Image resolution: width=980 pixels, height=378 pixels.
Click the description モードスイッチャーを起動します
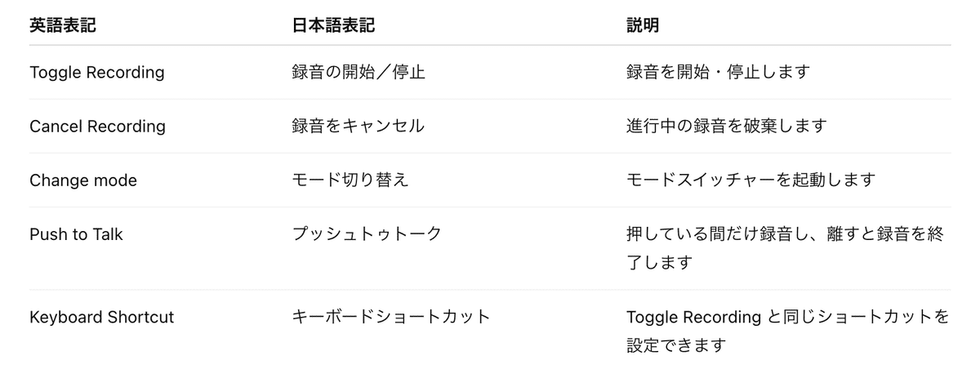tap(751, 180)
